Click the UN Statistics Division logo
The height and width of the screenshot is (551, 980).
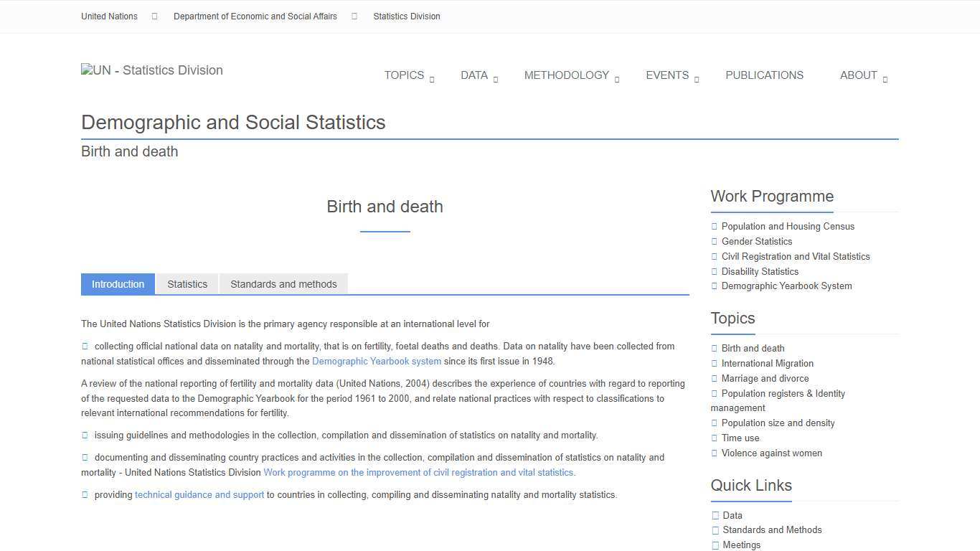coord(151,70)
